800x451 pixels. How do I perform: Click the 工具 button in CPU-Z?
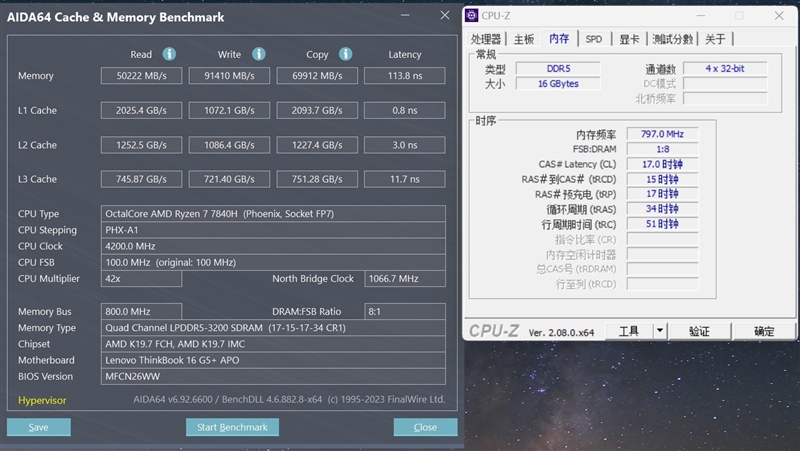tap(629, 331)
